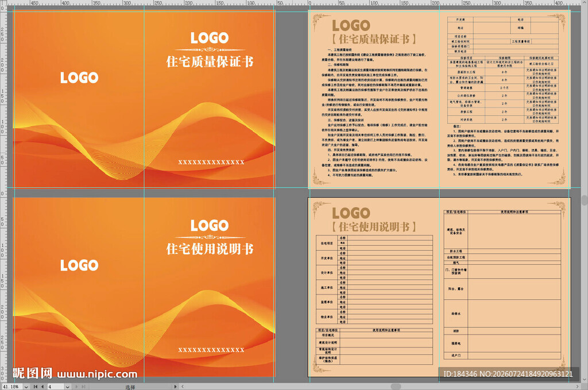Click the horizontal scrollbar right arrow
Viewport: 588px width, 390px height.
[578, 386]
